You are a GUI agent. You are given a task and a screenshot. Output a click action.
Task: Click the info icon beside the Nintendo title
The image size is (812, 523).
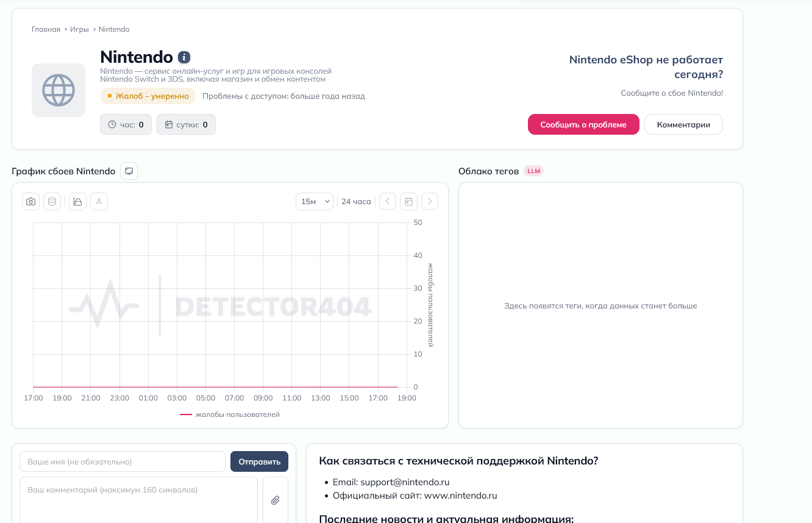(x=184, y=57)
